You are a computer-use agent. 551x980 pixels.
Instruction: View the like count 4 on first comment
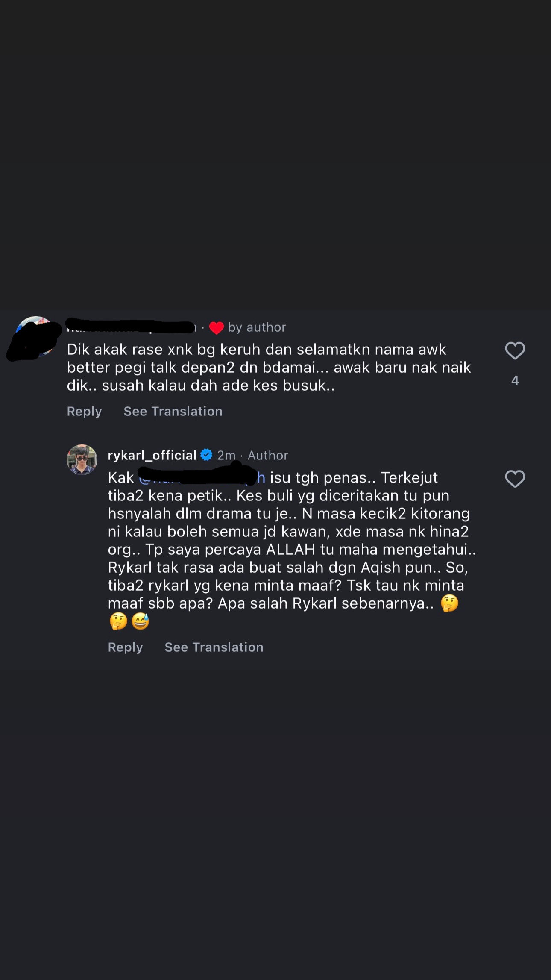pyautogui.click(x=515, y=380)
